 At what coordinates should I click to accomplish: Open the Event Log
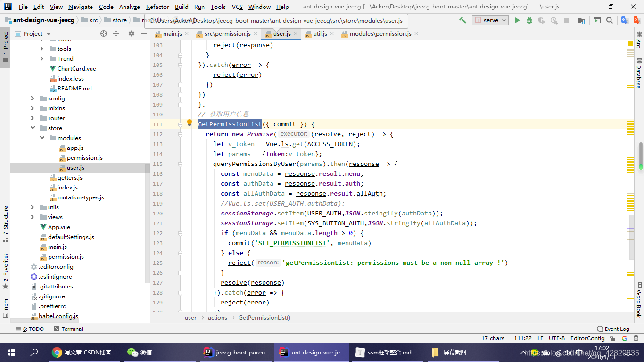613,329
